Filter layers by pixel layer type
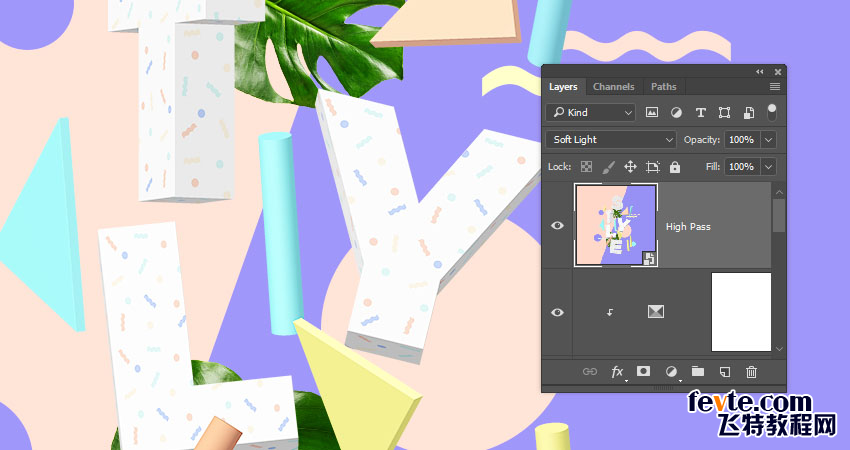Viewport: 850px width, 450px height. pos(652,113)
